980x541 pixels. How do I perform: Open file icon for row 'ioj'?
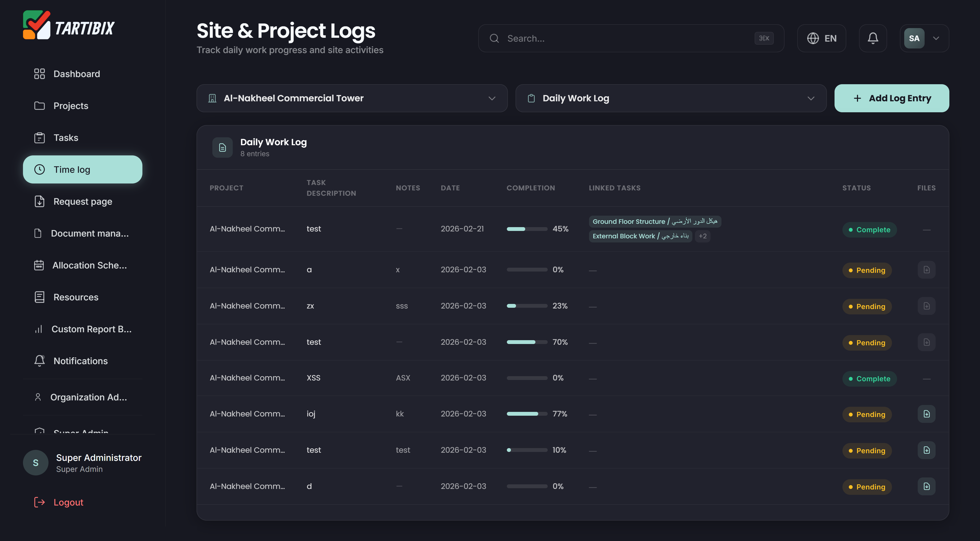coord(926,414)
